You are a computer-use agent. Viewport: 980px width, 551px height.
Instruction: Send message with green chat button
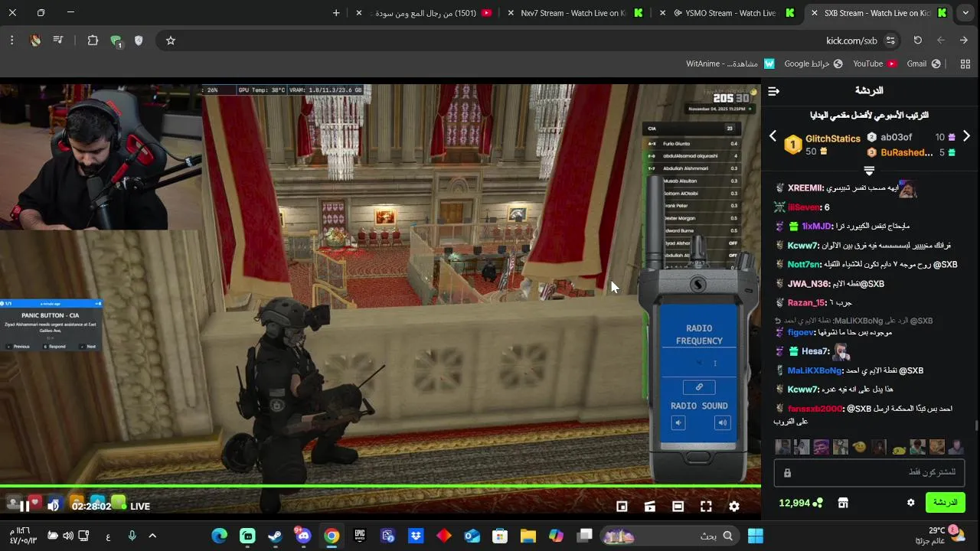tap(945, 502)
